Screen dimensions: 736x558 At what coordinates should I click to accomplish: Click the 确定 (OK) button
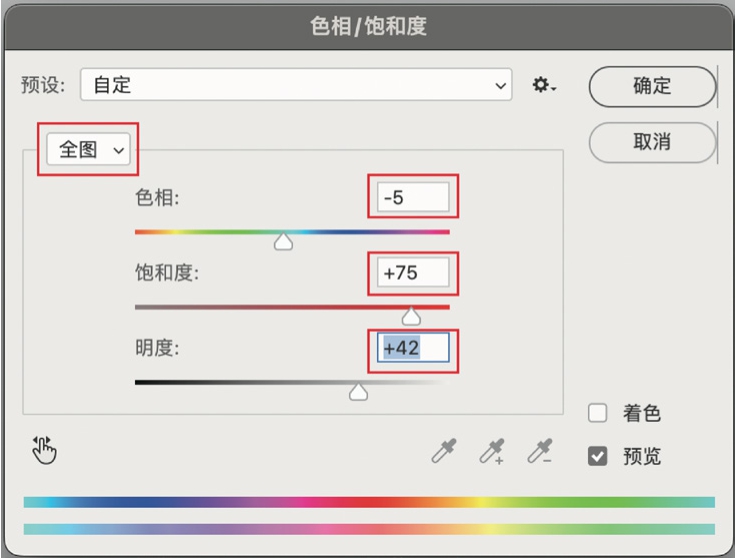[652, 86]
